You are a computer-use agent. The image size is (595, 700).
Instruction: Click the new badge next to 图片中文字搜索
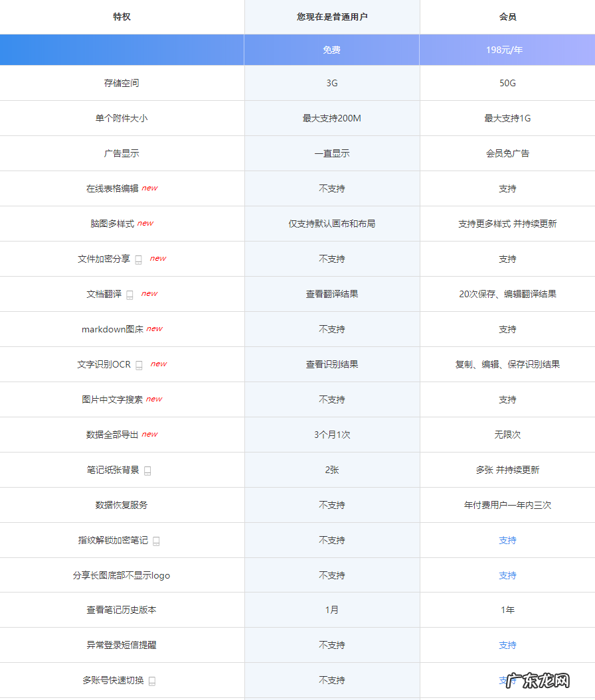[x=153, y=398]
